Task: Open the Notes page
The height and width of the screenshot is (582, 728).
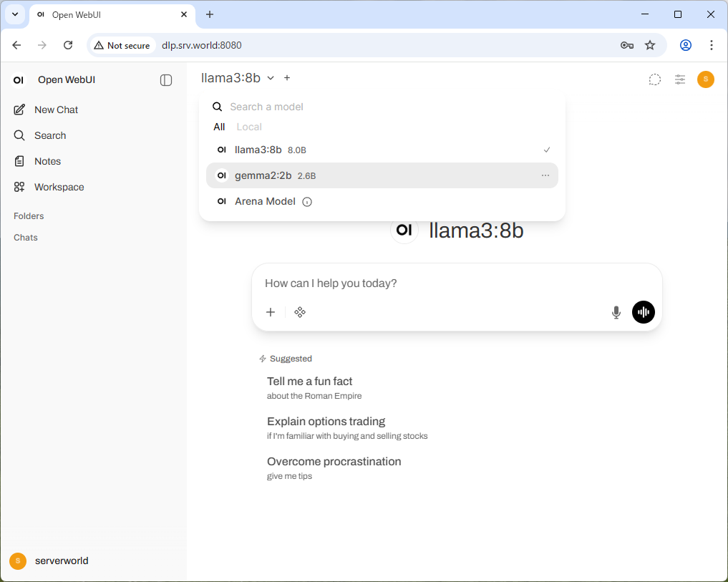Action: pos(47,161)
